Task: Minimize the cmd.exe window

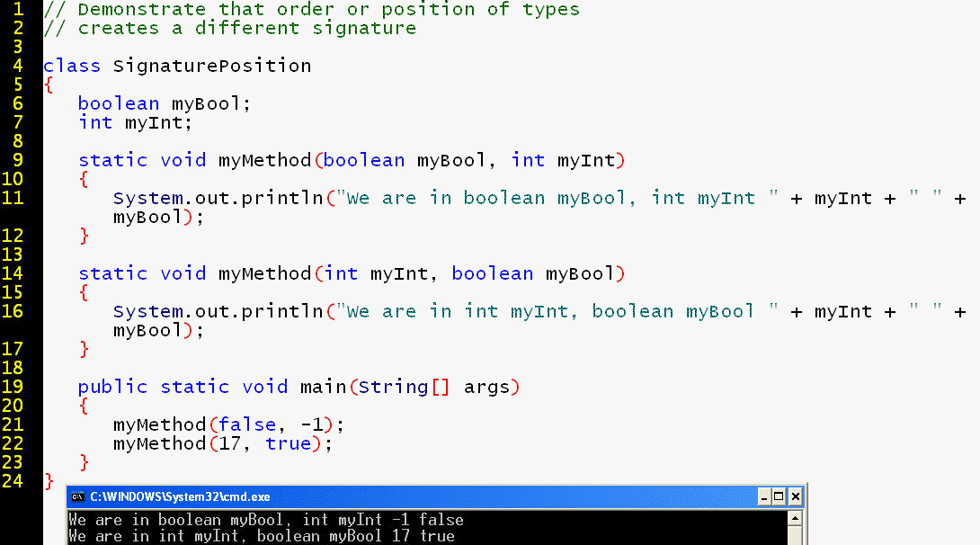Action: pos(763,496)
